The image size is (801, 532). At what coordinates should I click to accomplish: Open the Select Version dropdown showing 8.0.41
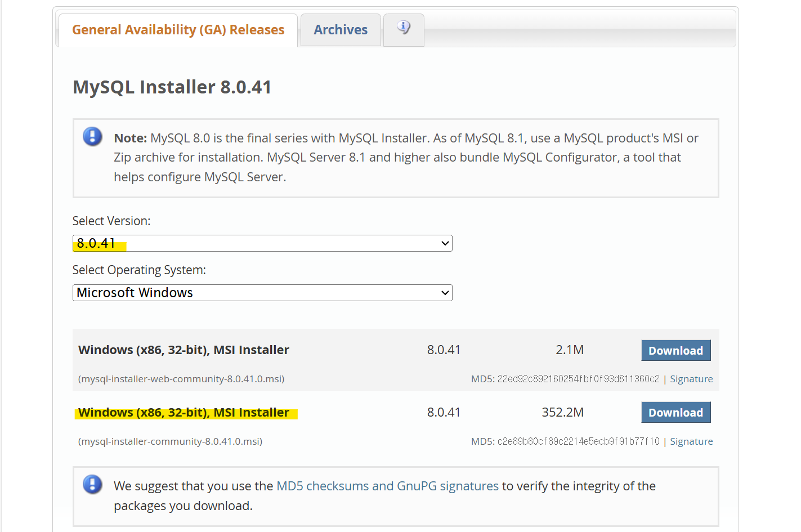[262, 243]
